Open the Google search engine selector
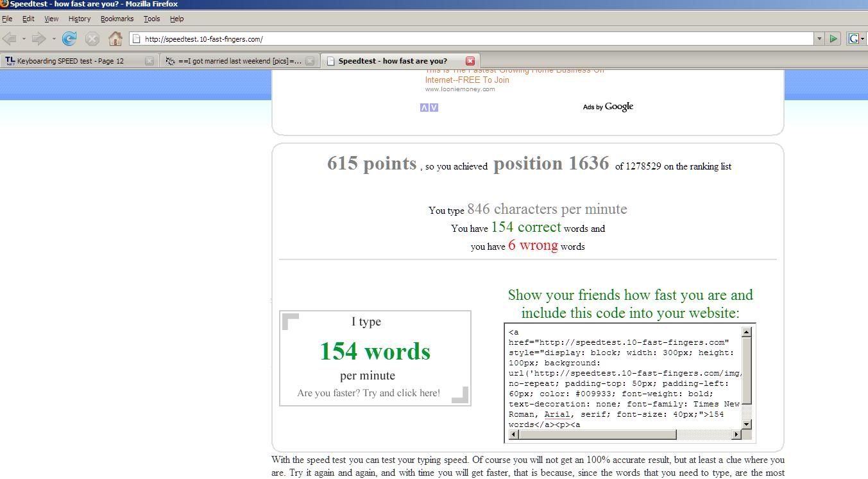The width and height of the screenshot is (868, 479). point(856,39)
